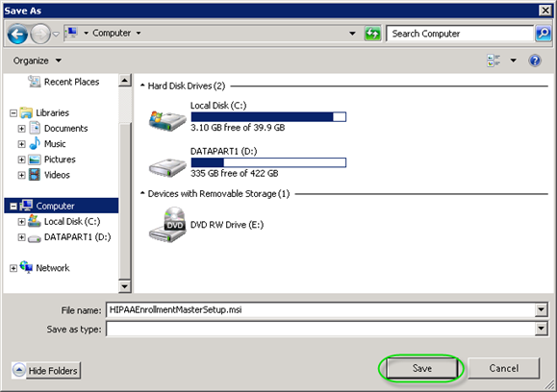Image resolution: width=557 pixels, height=392 pixels.
Task: Click the DATAPART1 (D:) tree drive icon
Action: pos(35,238)
